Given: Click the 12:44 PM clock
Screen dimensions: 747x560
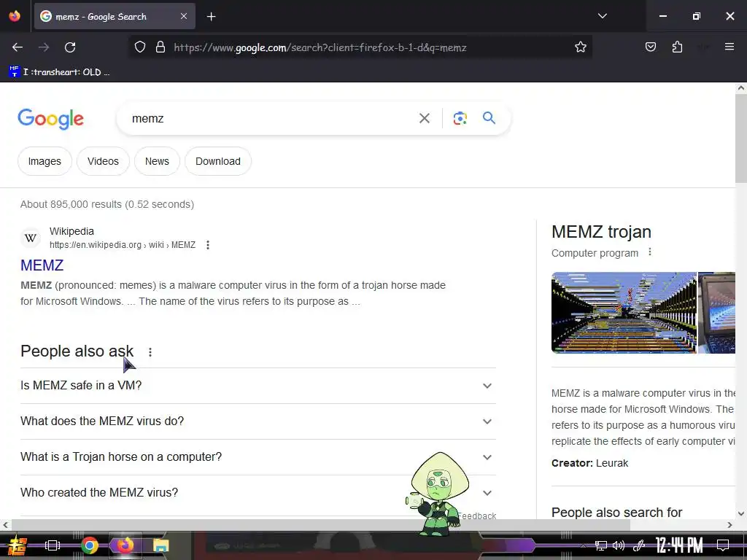Looking at the screenshot, I should [679, 545].
